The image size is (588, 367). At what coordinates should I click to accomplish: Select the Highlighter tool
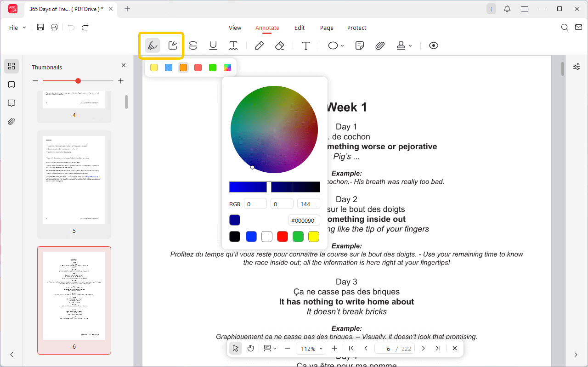pyautogui.click(x=152, y=45)
